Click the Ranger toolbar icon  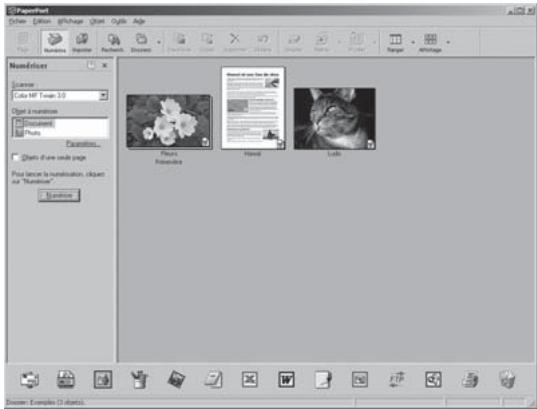(x=395, y=42)
